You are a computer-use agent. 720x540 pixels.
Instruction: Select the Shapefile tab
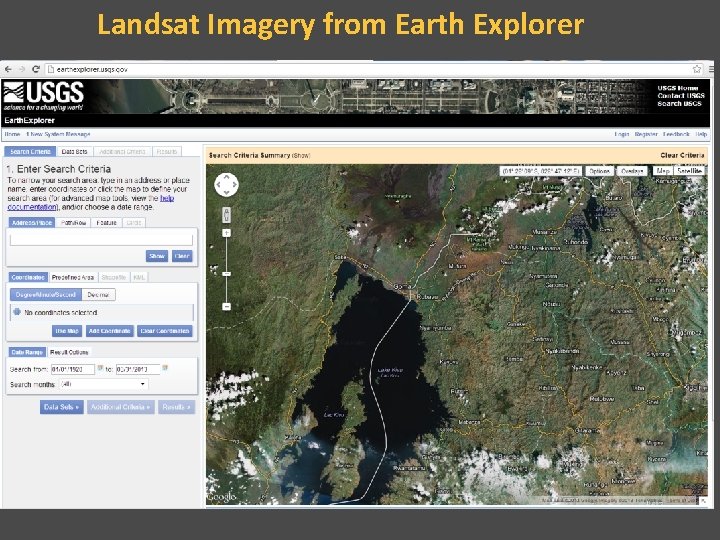113,277
